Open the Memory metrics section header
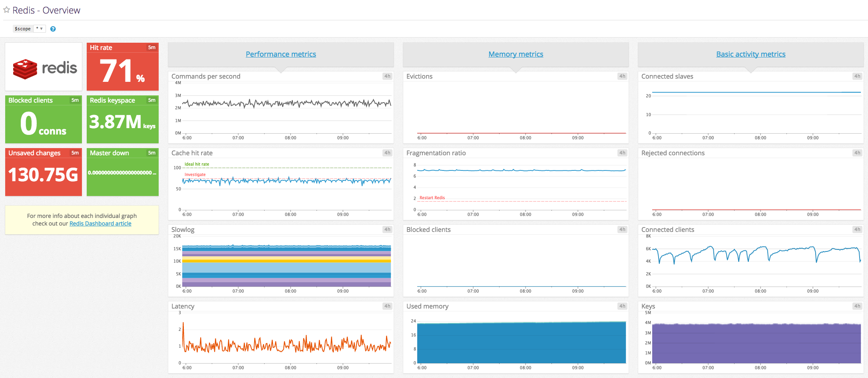Screen dimensions: 868x378 (x=516, y=54)
